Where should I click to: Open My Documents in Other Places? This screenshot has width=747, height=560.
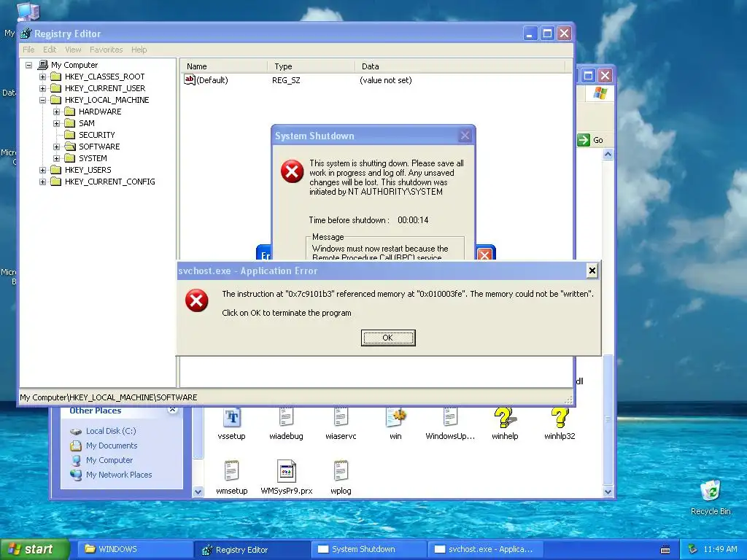(x=112, y=446)
